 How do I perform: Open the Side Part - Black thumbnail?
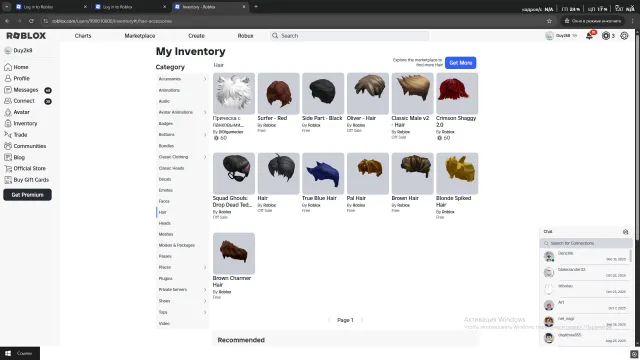coord(323,93)
